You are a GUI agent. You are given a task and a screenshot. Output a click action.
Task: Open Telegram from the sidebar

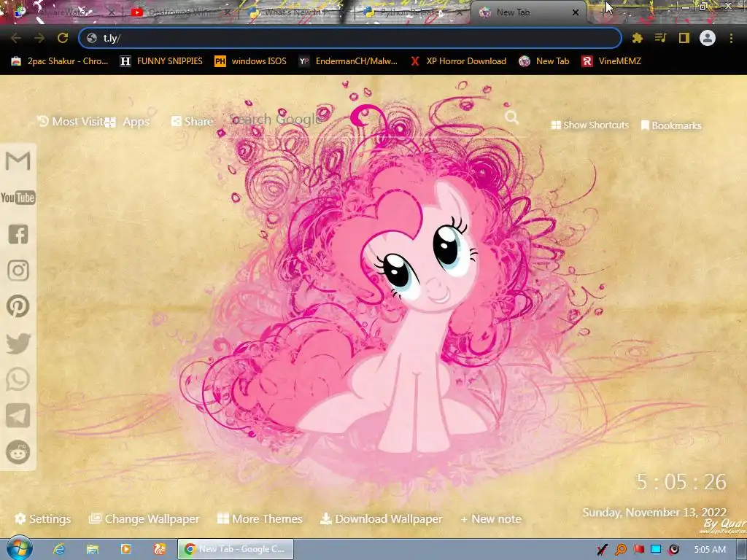click(x=18, y=415)
